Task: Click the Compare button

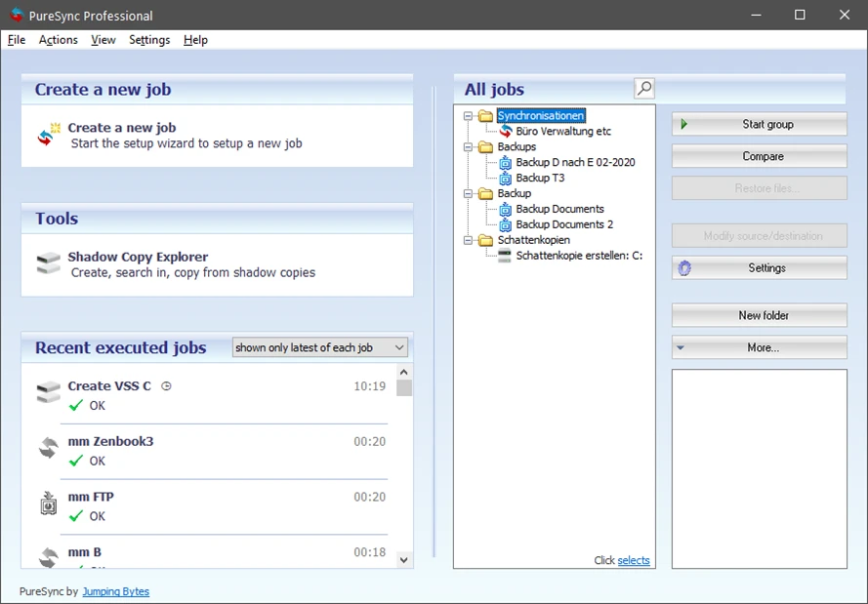Action: click(759, 156)
